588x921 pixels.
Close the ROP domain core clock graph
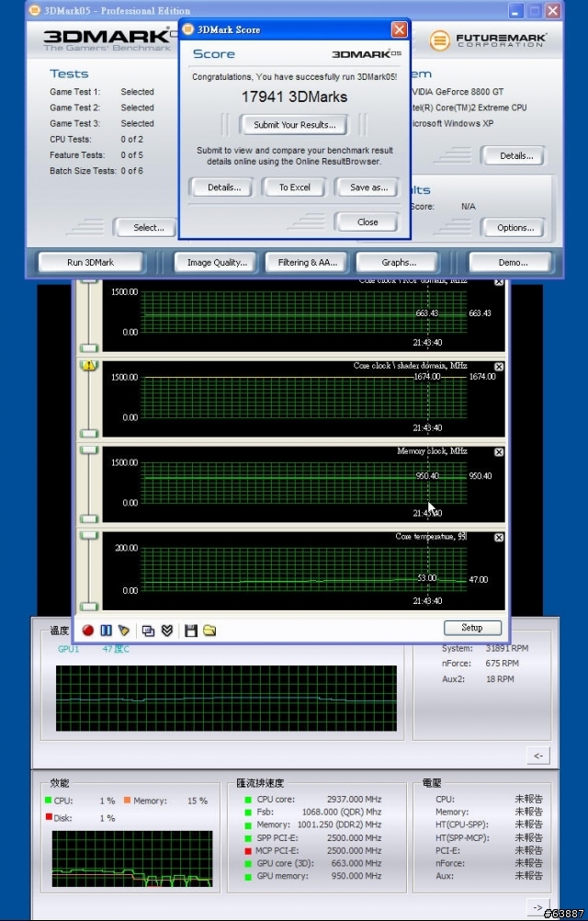click(499, 282)
